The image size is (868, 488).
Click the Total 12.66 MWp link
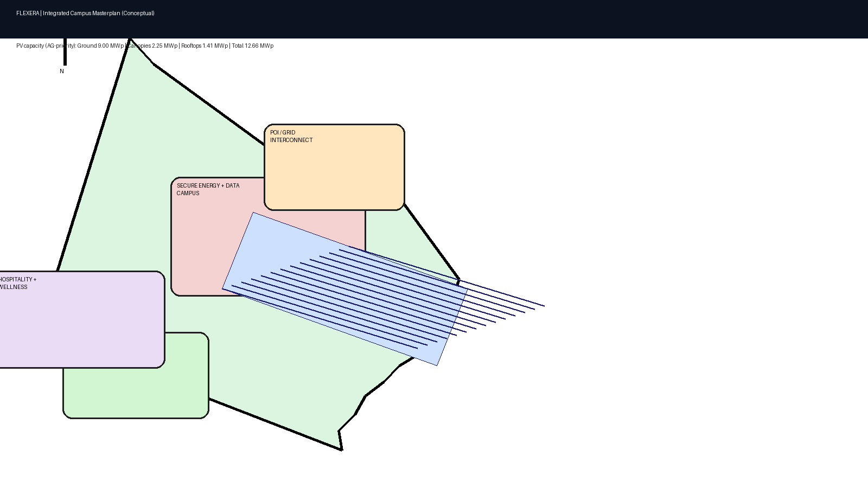[x=252, y=46]
